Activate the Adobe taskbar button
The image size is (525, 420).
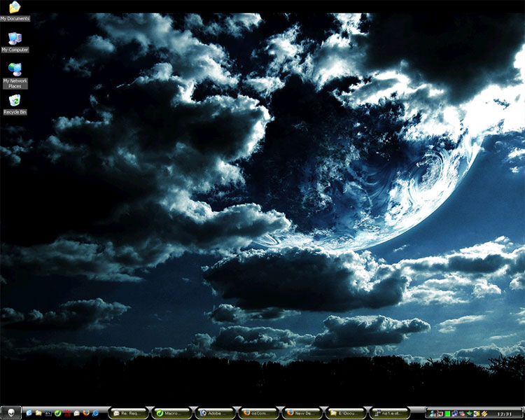pos(215,413)
